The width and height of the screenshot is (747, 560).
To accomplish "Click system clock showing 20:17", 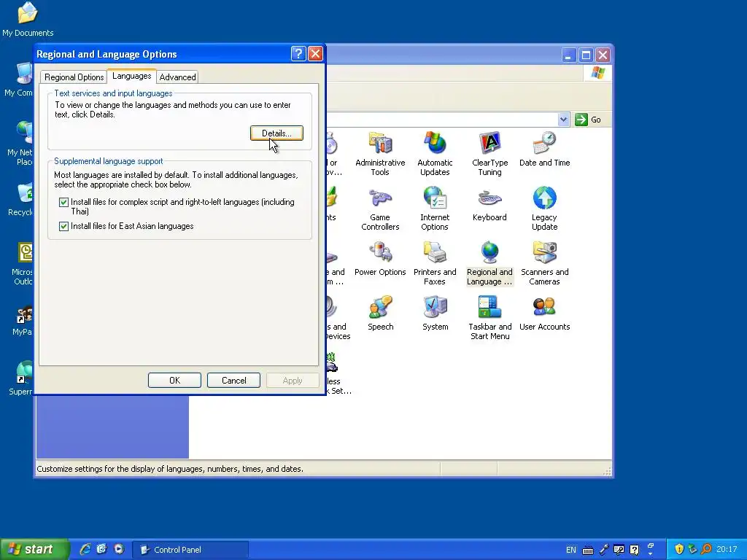I will point(726,550).
